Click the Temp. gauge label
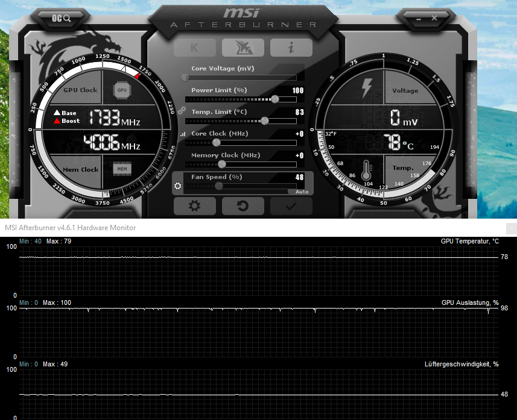 click(x=403, y=168)
